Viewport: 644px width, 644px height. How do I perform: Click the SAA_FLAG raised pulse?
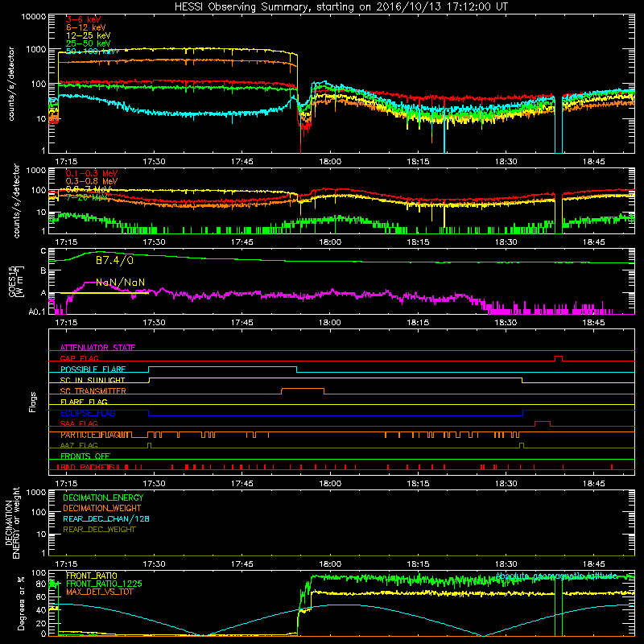coord(543,423)
